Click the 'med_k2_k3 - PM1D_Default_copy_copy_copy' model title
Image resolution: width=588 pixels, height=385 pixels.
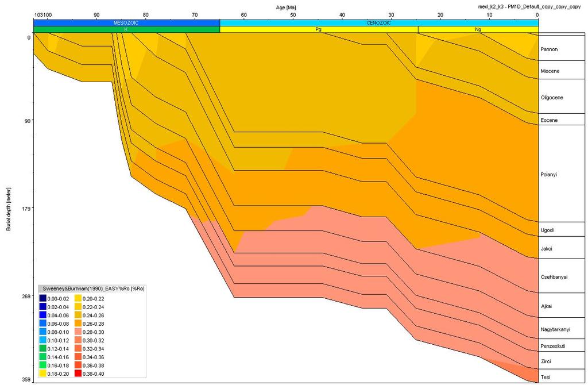pos(529,7)
